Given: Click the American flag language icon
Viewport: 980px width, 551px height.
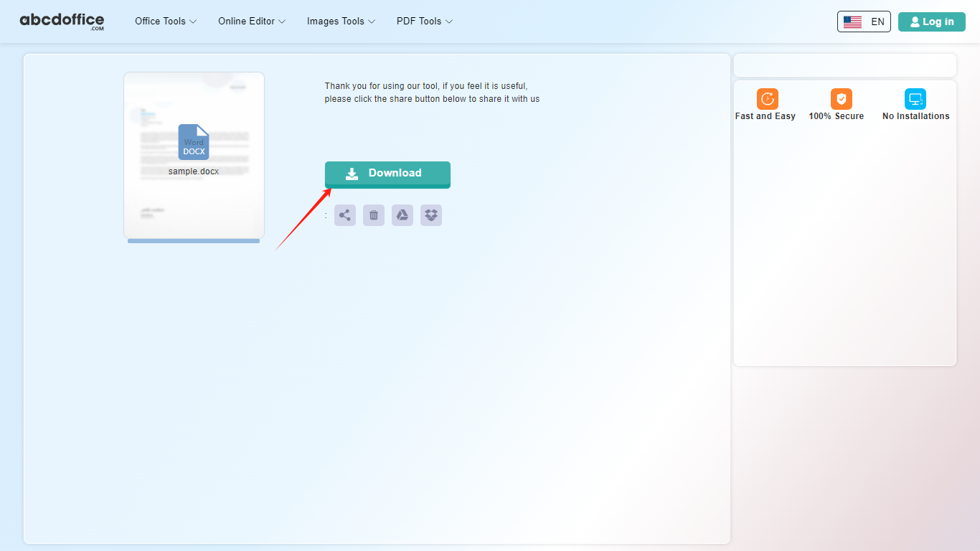Looking at the screenshot, I should [x=853, y=22].
